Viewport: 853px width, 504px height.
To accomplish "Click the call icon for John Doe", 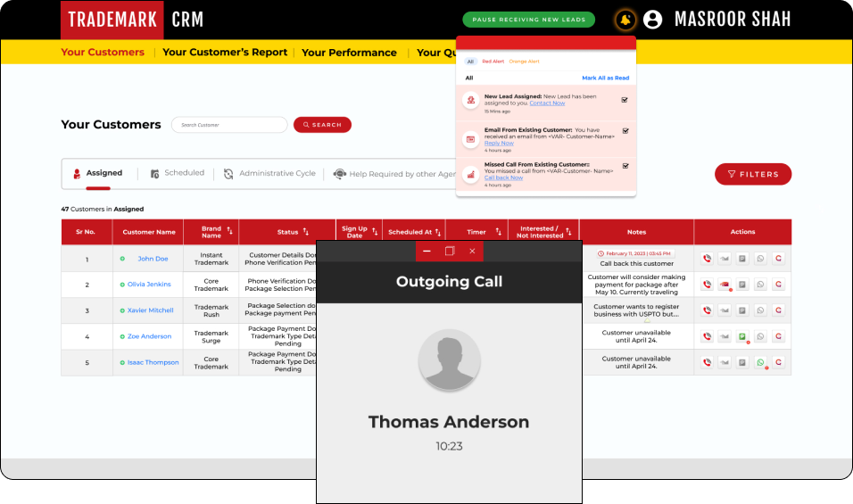I will click(x=707, y=259).
